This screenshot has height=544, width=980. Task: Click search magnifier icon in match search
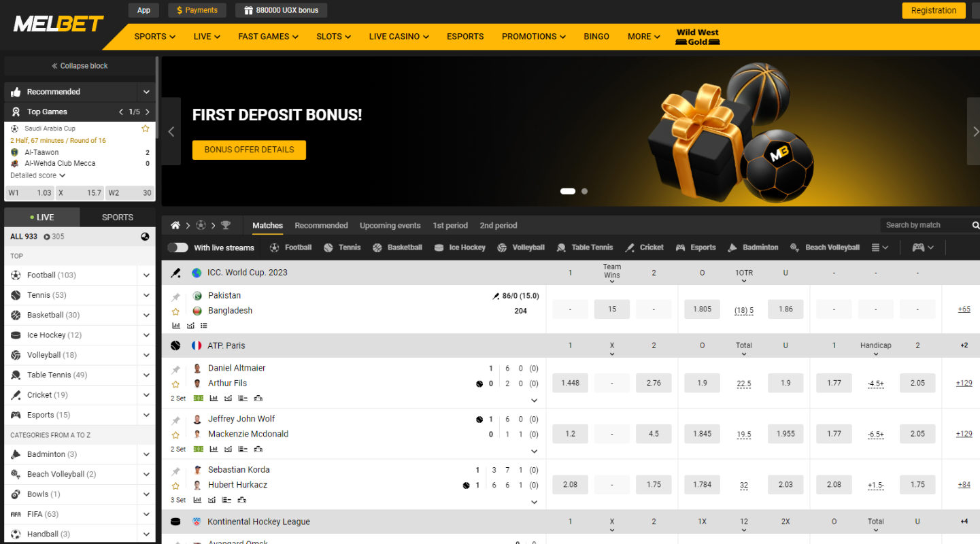(975, 225)
